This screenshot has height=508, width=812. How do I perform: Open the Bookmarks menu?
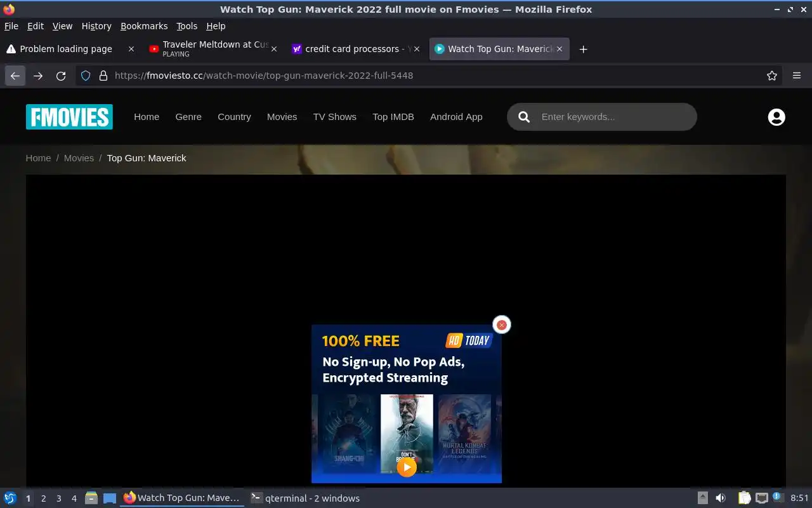pos(144,26)
